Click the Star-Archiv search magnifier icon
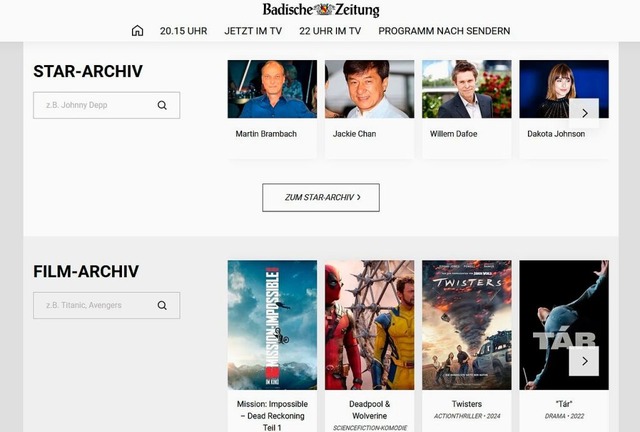This screenshot has width=640, height=432. 162,105
